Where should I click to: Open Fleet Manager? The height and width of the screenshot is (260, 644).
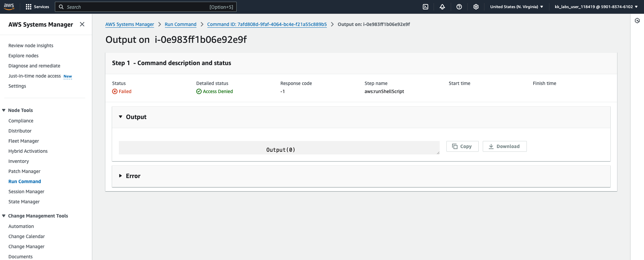pyautogui.click(x=24, y=141)
